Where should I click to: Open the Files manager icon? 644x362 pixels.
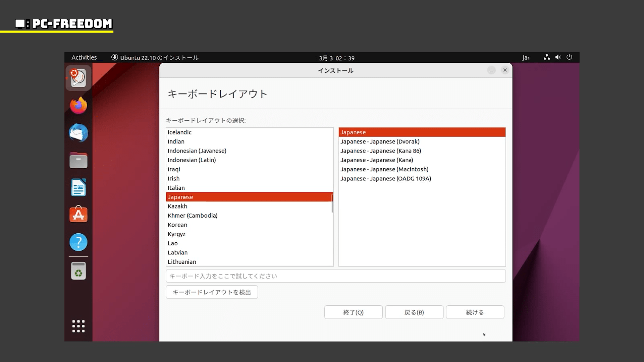[x=78, y=160]
